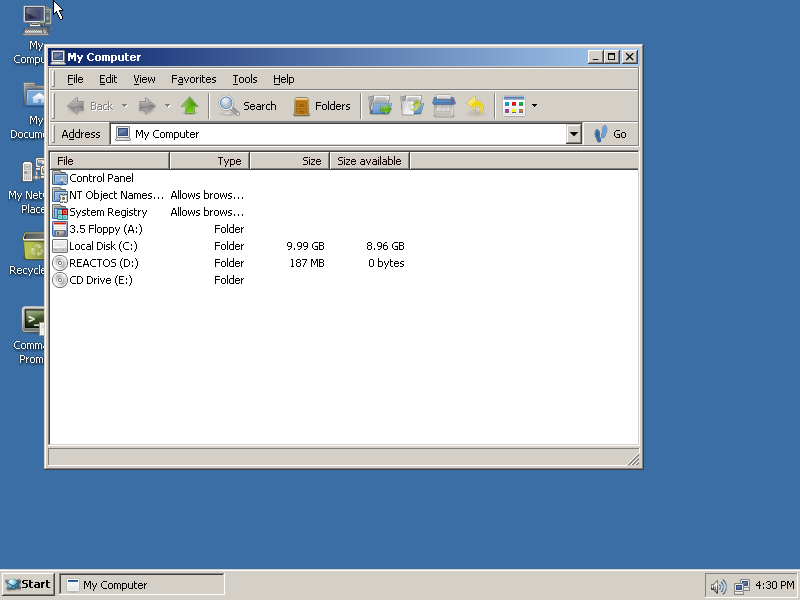Click the Delete toolbar icon
Viewport: 800px width, 600px height.
(443, 106)
